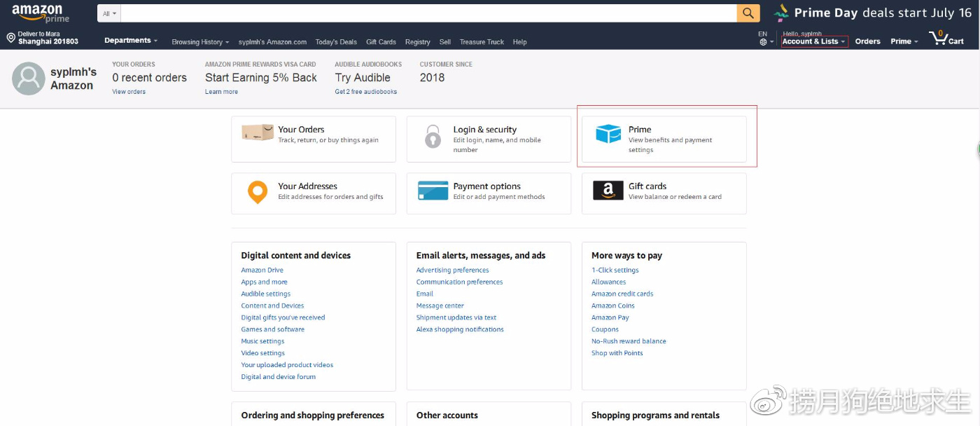Screen dimensions: 980x426
Task: Open syplmh's Amazon.com nav link
Action: tap(272, 42)
